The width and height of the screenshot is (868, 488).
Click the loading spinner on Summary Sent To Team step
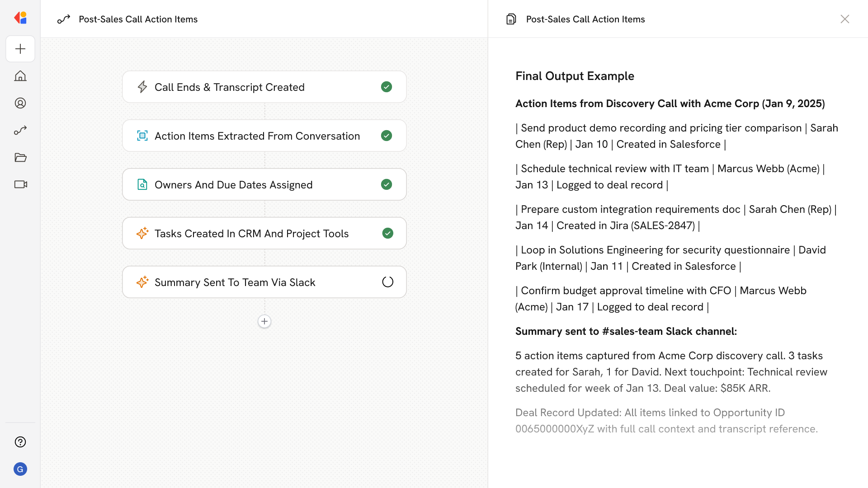click(387, 282)
